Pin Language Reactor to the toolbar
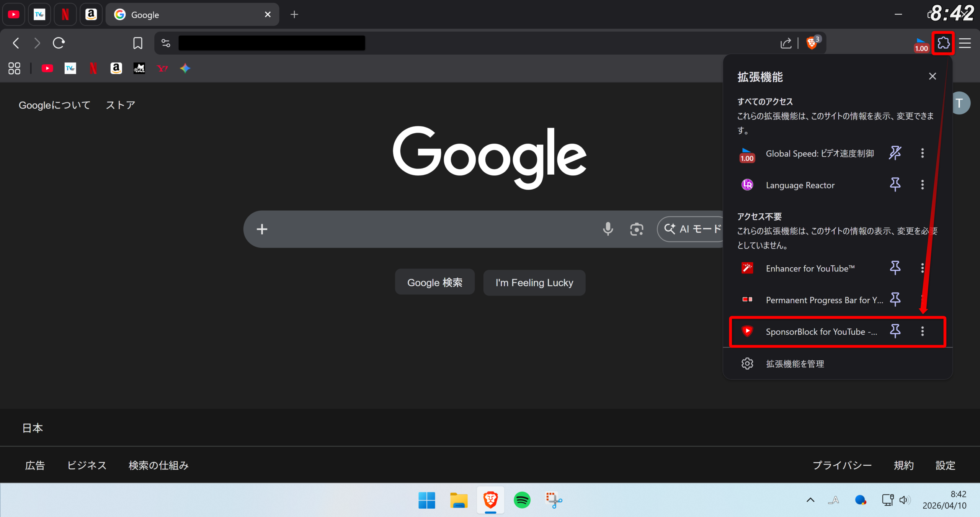980x517 pixels. point(895,185)
